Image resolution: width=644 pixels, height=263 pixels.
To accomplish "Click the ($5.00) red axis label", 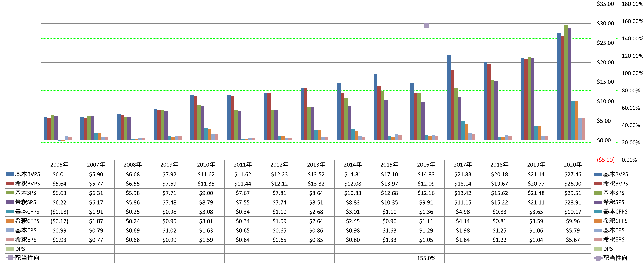I will pos(606,160).
